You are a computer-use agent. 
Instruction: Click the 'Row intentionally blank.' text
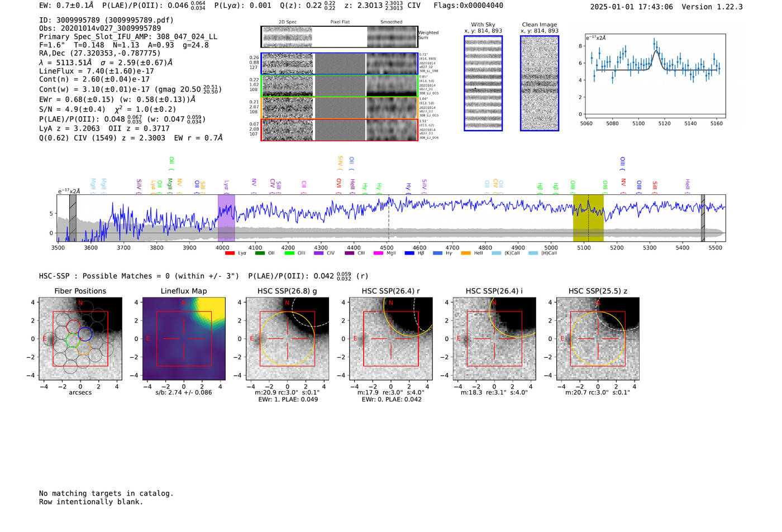[91, 501]
